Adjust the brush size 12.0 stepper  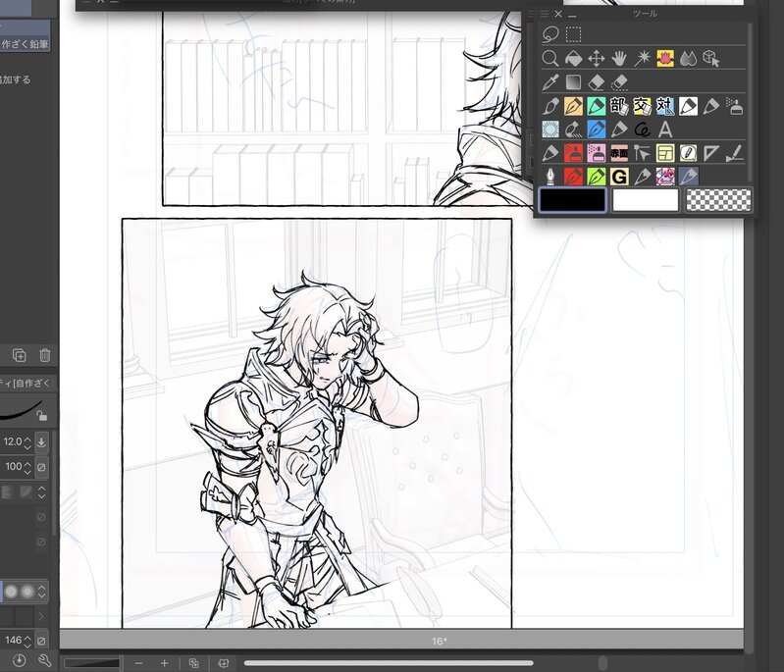27,442
